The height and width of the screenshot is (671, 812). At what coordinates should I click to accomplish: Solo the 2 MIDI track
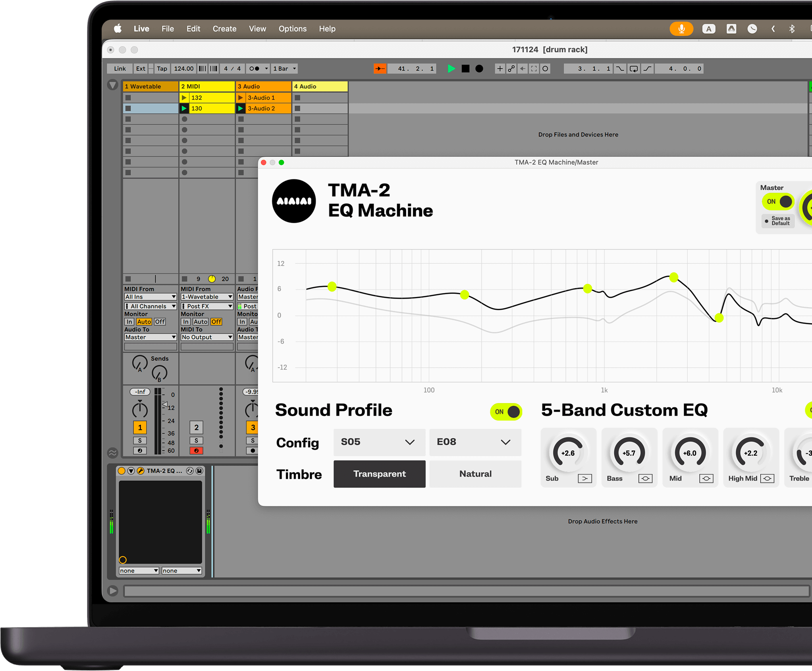197,440
